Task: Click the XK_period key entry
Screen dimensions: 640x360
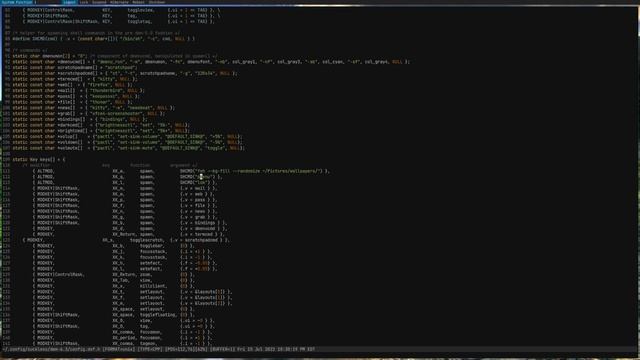Action: pos(124,338)
